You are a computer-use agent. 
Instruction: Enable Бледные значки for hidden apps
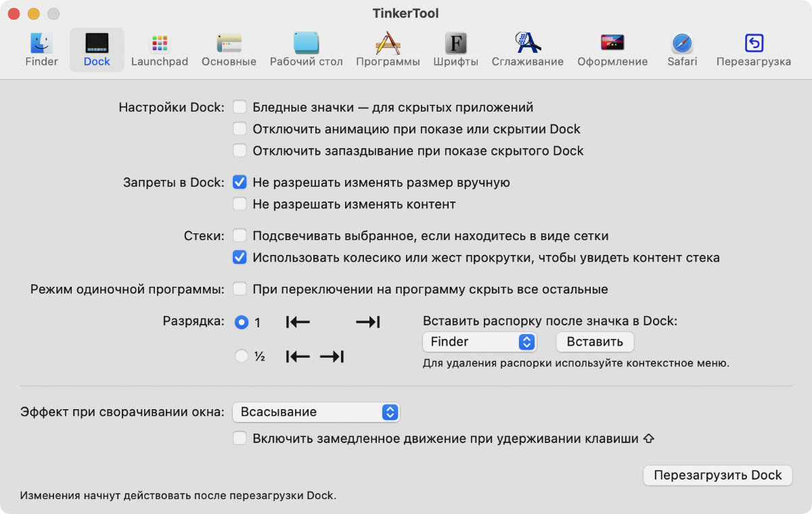pos(240,107)
